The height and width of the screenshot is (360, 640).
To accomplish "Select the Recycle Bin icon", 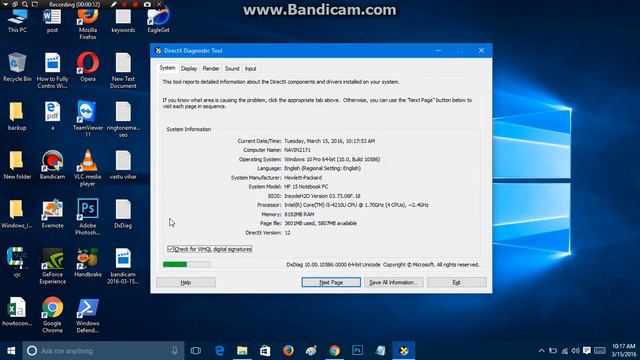I will pos(17,67).
